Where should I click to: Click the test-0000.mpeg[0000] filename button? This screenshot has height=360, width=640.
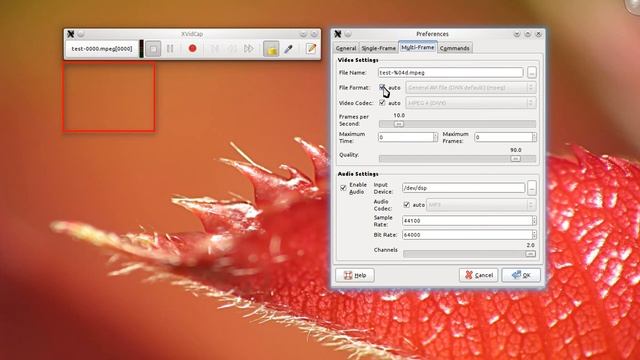pyautogui.click(x=102, y=49)
